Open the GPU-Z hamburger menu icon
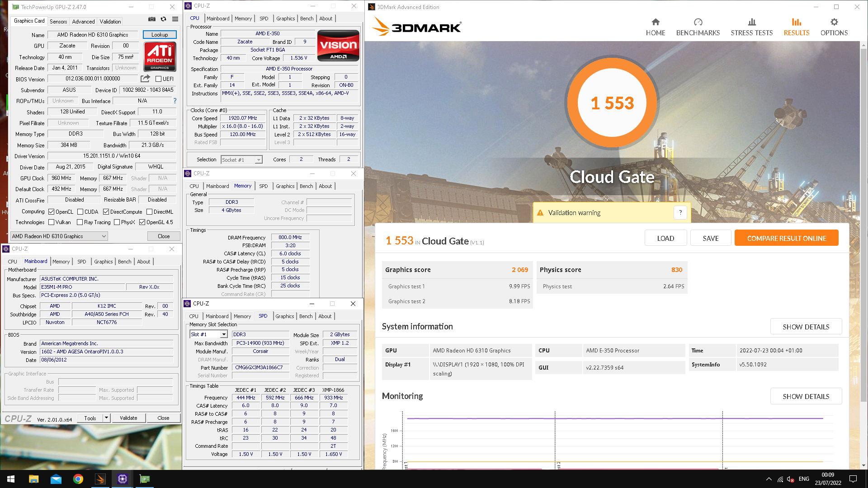Viewport: 868px width, 488px height. coord(175,19)
